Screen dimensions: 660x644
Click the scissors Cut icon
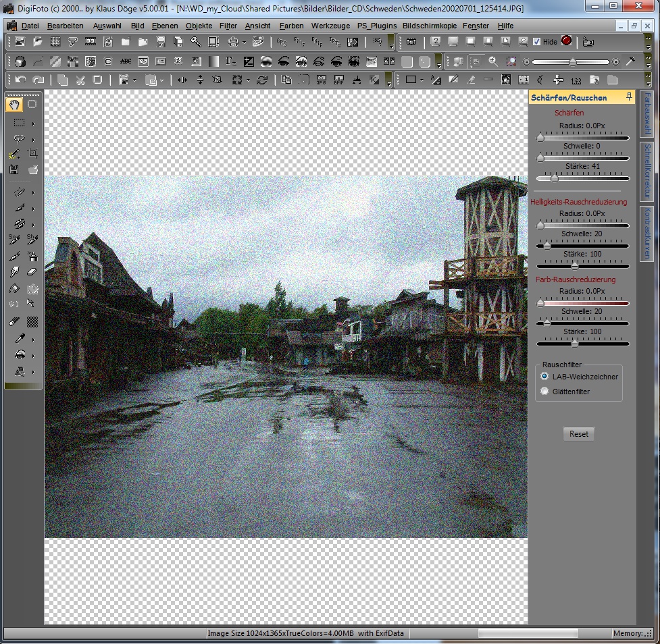click(80, 80)
